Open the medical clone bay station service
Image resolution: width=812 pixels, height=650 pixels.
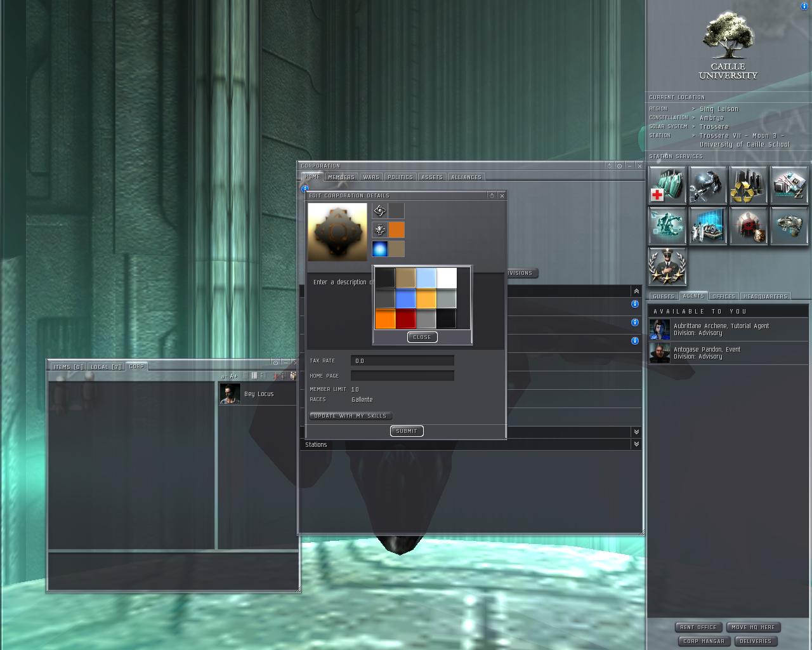click(x=667, y=185)
